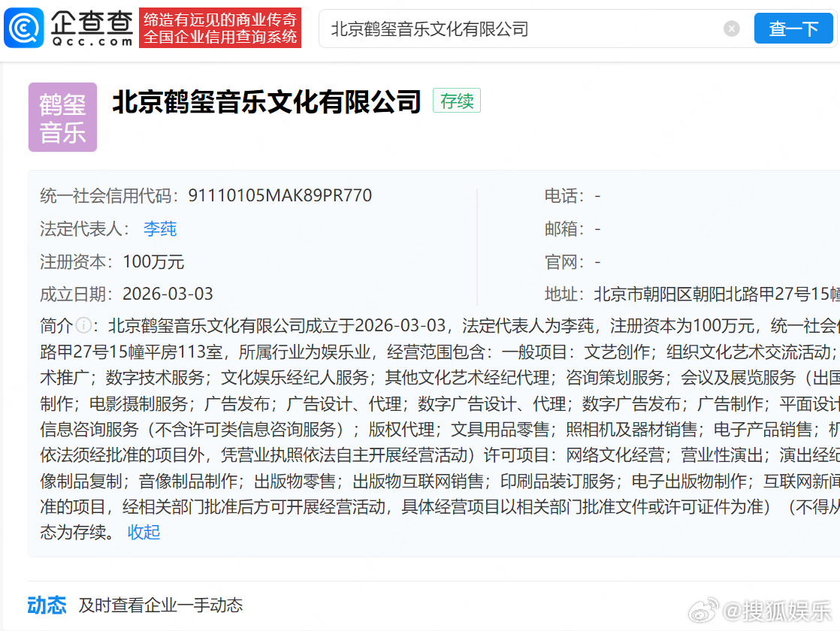Click the founding date 2026-03-03 value
The height and width of the screenshot is (631, 840).
coord(168,294)
